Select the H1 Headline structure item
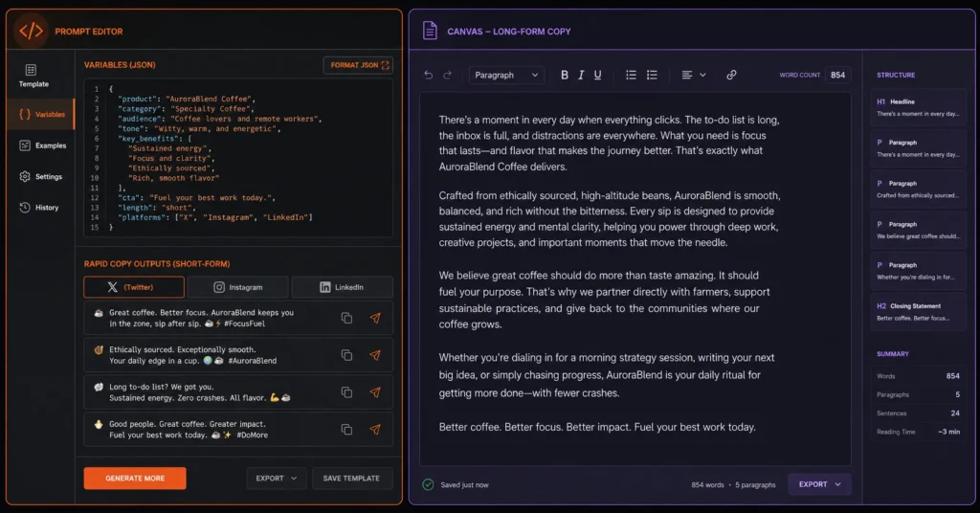Image resolution: width=980 pixels, height=513 pixels. pyautogui.click(x=918, y=107)
